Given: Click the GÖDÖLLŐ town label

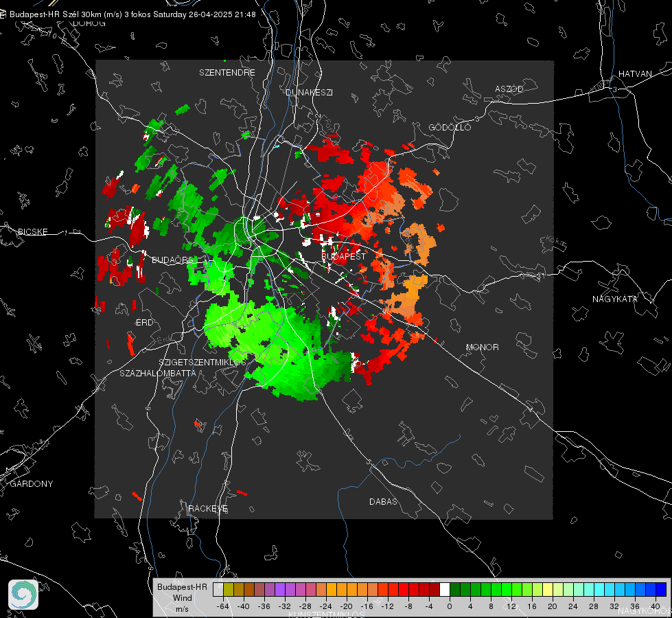Looking at the screenshot, I should tap(450, 127).
